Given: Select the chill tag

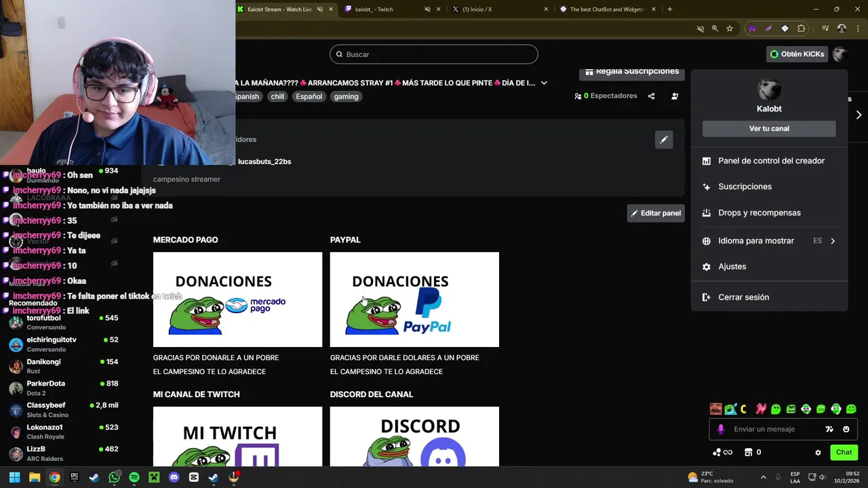Looking at the screenshot, I should point(277,96).
